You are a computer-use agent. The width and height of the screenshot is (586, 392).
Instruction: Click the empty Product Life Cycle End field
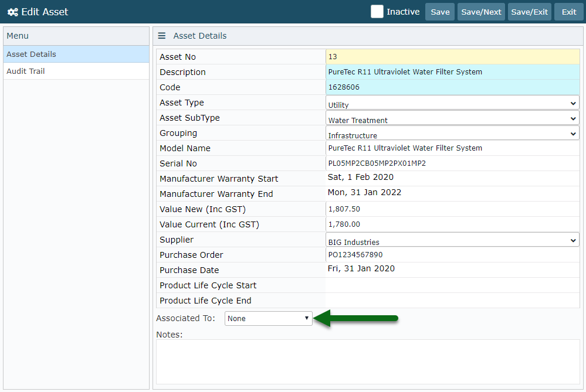click(x=453, y=301)
